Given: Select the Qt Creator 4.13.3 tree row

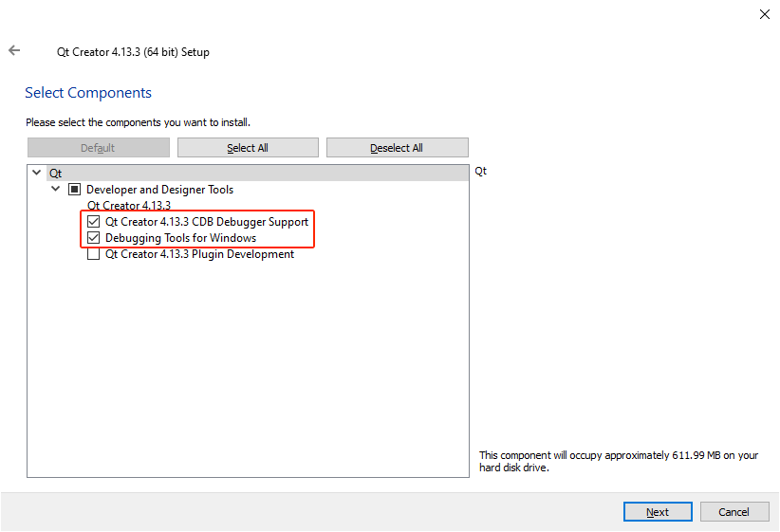Looking at the screenshot, I should tap(129, 206).
